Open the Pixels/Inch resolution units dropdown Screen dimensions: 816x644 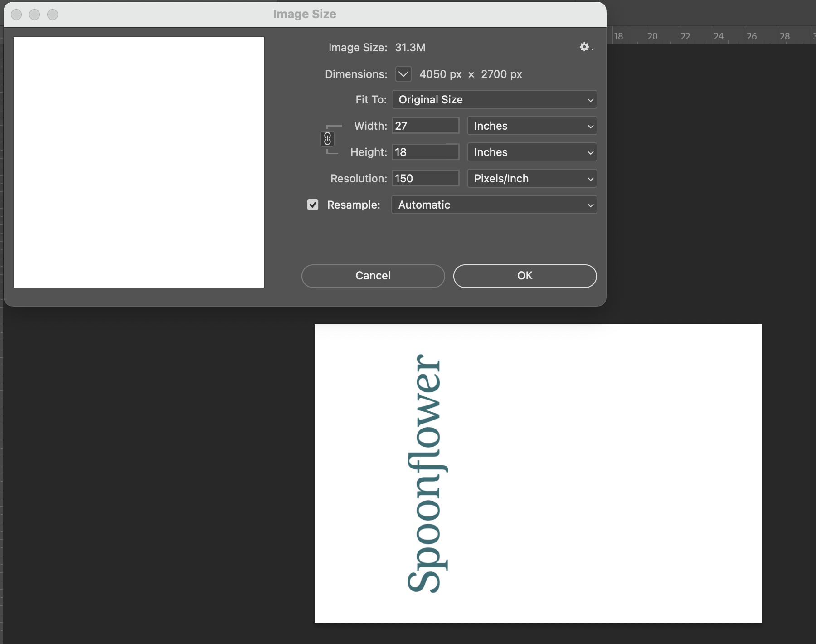(532, 179)
